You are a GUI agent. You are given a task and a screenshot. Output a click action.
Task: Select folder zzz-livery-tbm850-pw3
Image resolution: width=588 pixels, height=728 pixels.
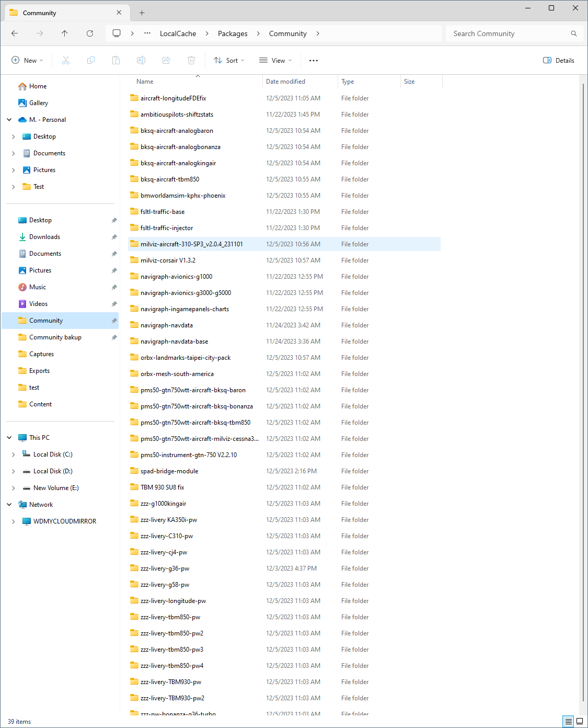click(x=284, y=650)
